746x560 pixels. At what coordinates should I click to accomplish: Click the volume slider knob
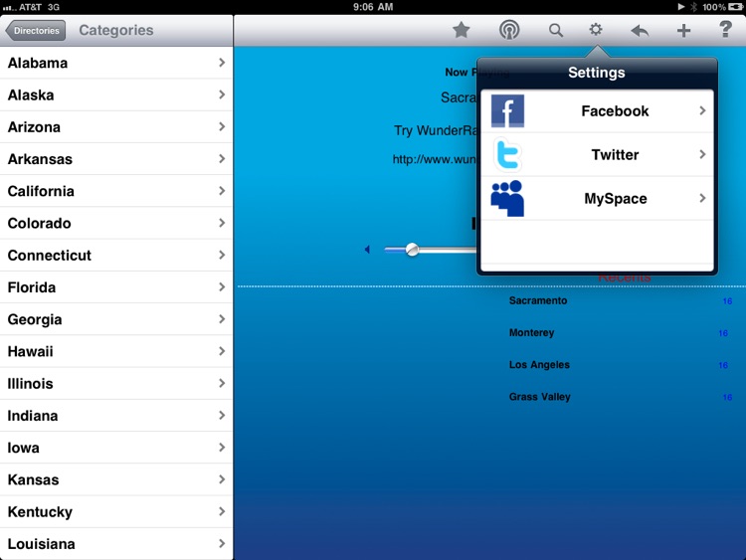[x=413, y=250]
